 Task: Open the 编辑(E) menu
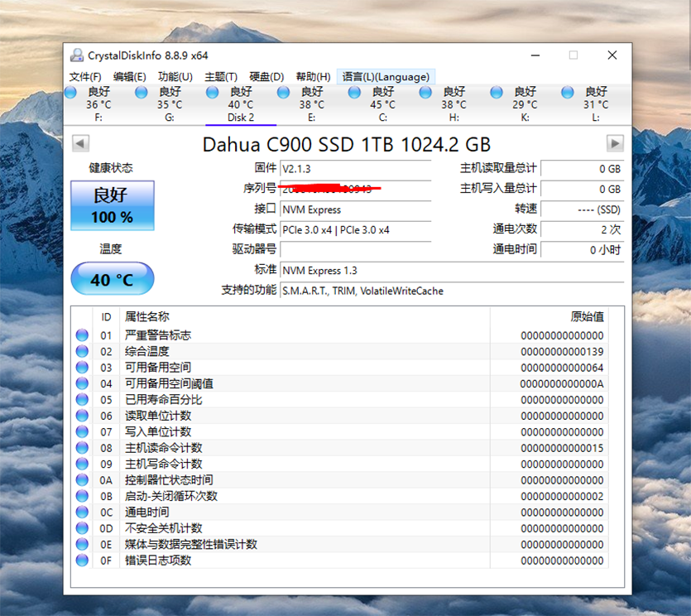click(129, 77)
